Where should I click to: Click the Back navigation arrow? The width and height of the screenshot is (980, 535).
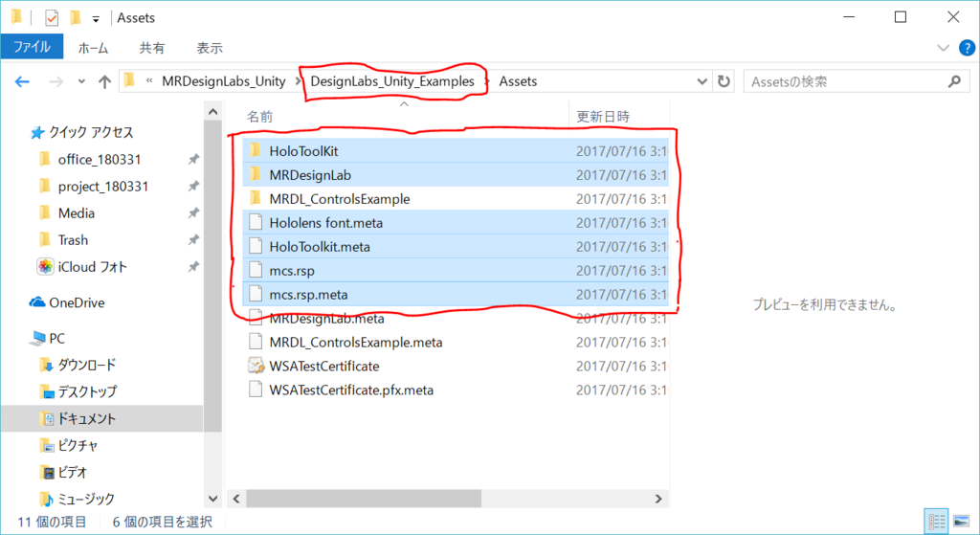[22, 82]
